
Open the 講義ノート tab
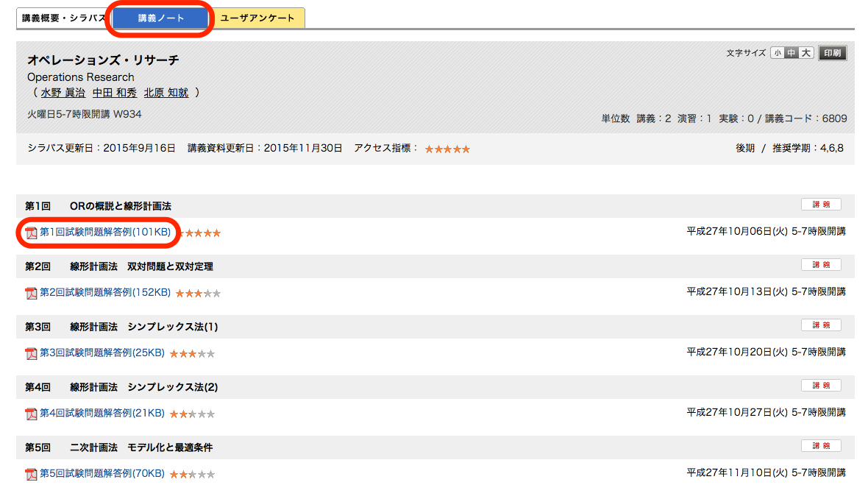tap(161, 18)
